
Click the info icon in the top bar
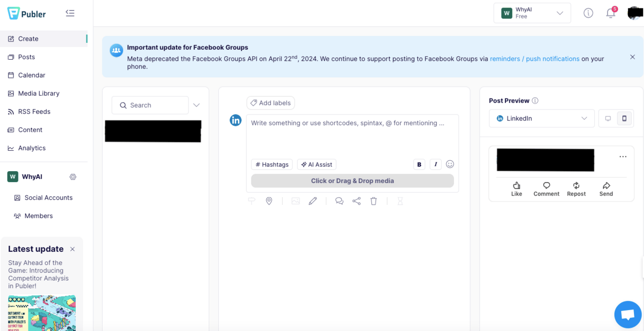pos(588,13)
